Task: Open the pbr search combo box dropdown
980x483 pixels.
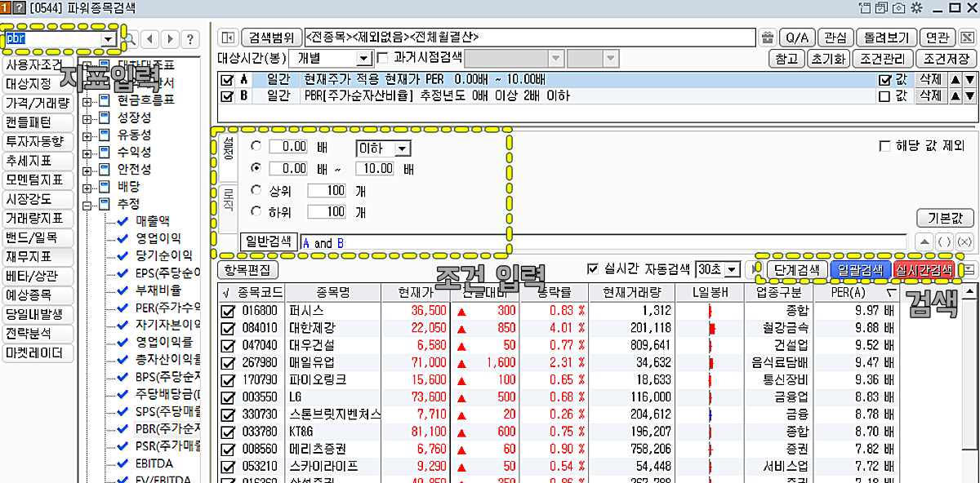Action: [x=108, y=39]
